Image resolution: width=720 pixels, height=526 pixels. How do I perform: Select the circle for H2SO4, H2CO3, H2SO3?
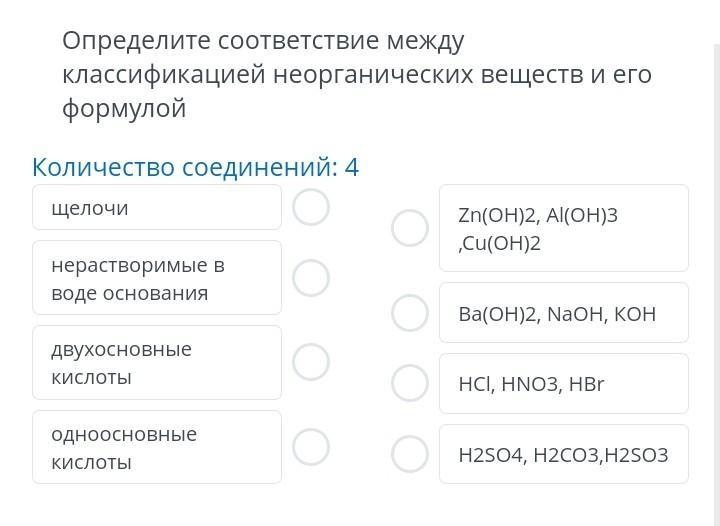(409, 454)
